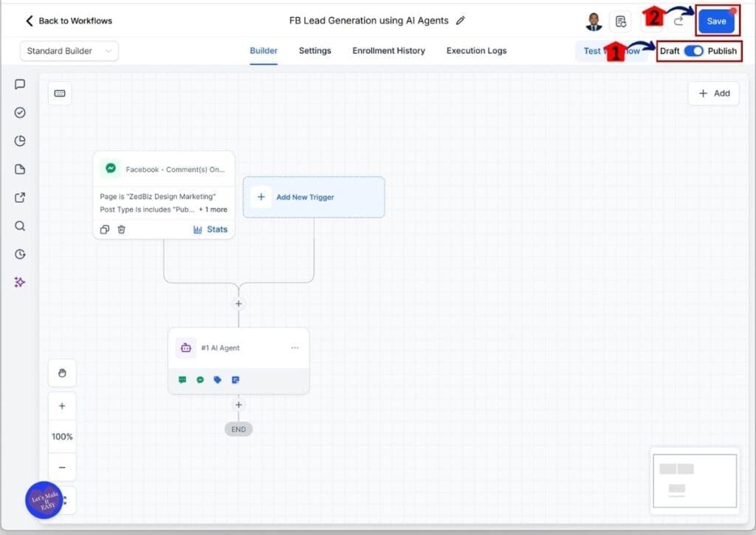Open the Execution Logs tab
Screen dimensions: 756x535
pos(475,50)
